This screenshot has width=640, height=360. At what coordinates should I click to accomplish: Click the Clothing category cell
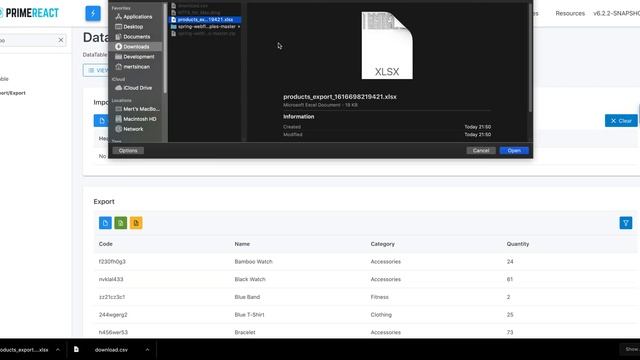click(x=381, y=315)
